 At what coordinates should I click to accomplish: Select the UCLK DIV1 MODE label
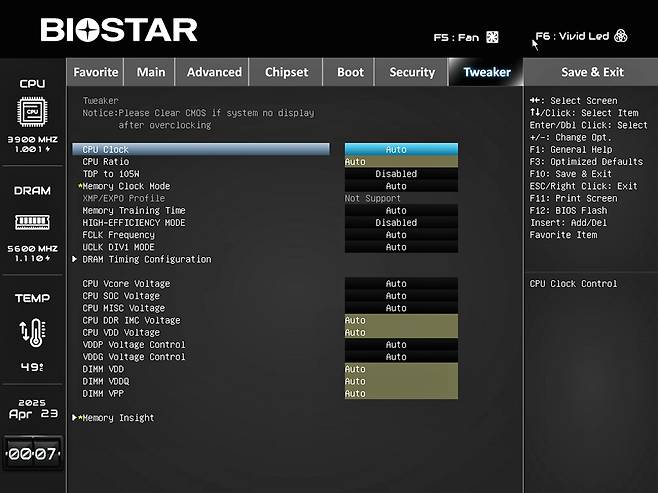(x=118, y=247)
